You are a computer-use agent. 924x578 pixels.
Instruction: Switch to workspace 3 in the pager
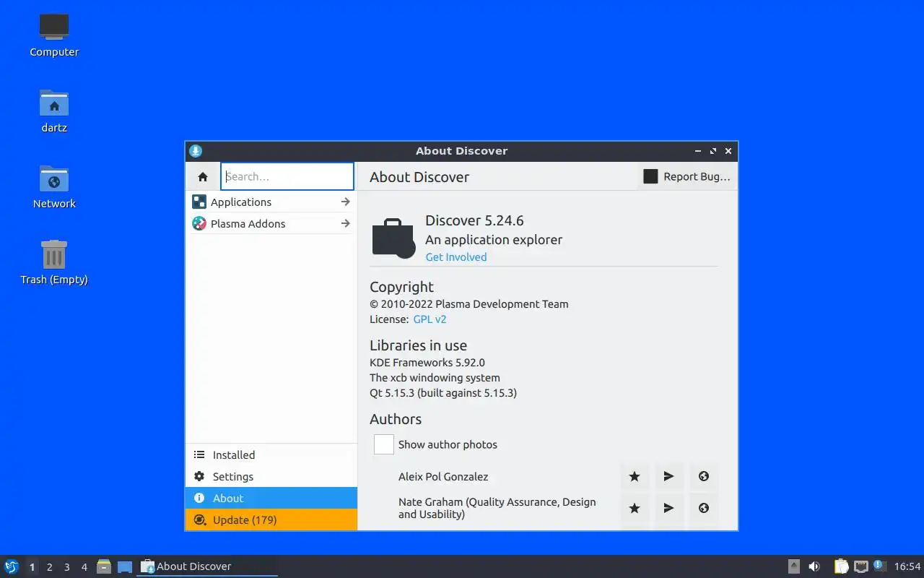(67, 567)
